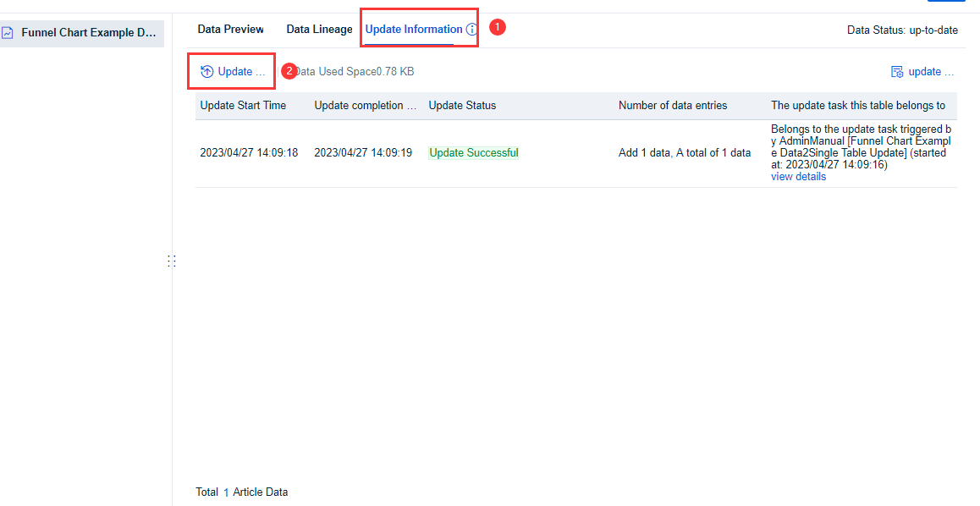The image size is (980, 506).
Task: Click the chart icon beside Funnel Chart Example
Action: 9,32
